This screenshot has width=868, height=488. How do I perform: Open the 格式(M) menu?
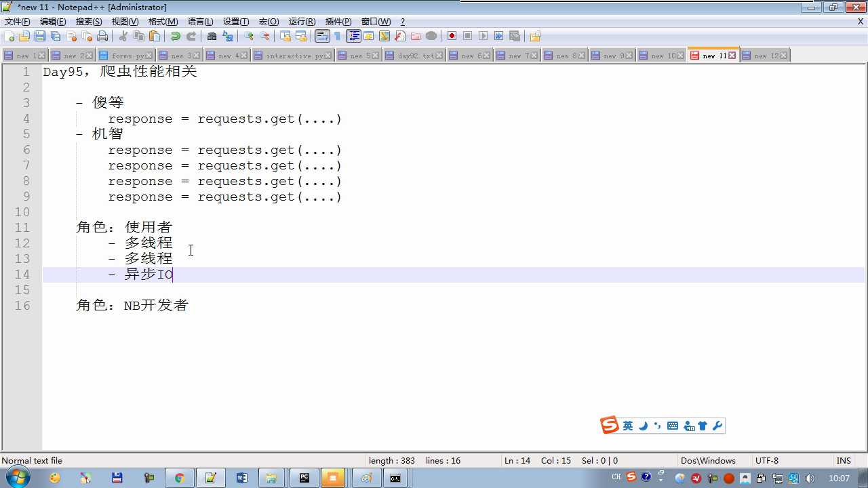tap(163, 22)
